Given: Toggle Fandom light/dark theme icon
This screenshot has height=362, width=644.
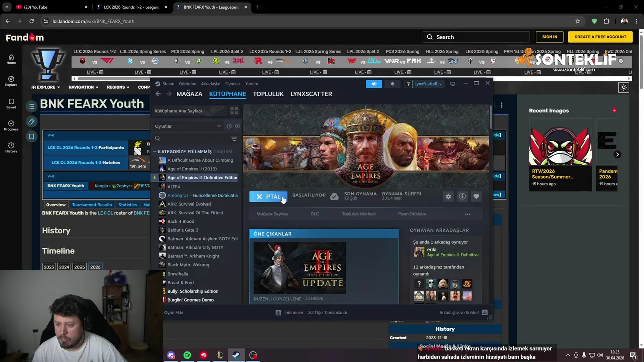Looking at the screenshot, I should tap(623, 87).
